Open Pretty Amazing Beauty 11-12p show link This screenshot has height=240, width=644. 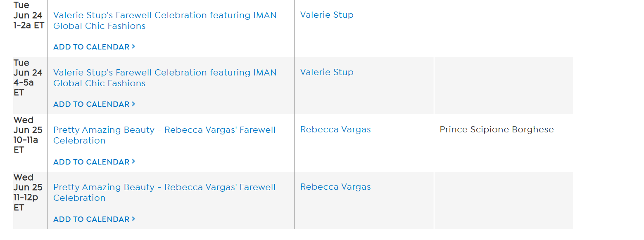click(164, 188)
